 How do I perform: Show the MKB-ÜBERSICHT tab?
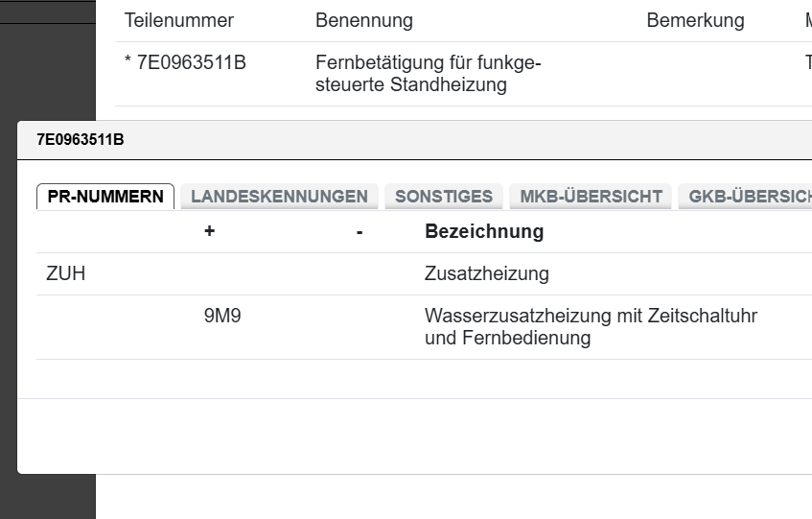[x=591, y=197]
